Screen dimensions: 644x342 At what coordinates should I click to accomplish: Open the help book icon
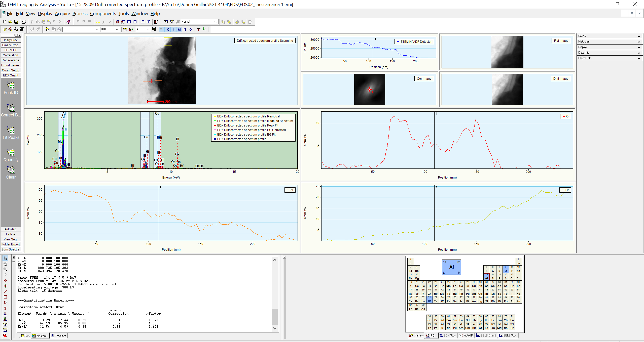[68, 22]
